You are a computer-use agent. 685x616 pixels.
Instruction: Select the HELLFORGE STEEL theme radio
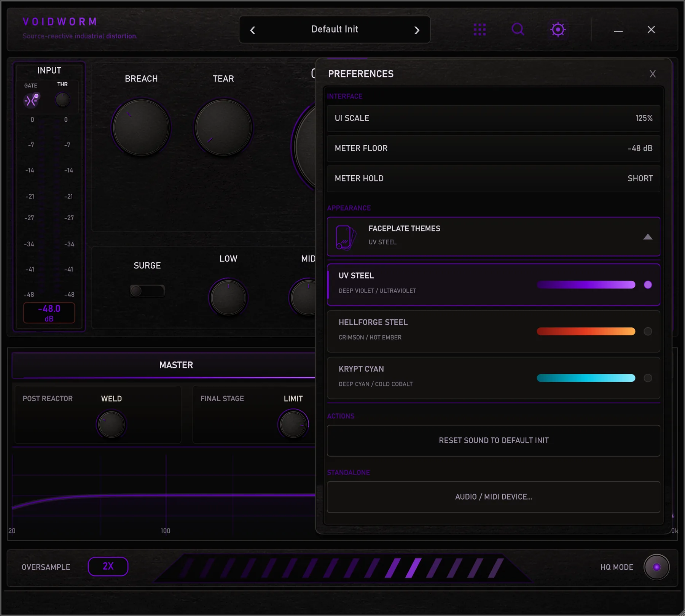[648, 331]
